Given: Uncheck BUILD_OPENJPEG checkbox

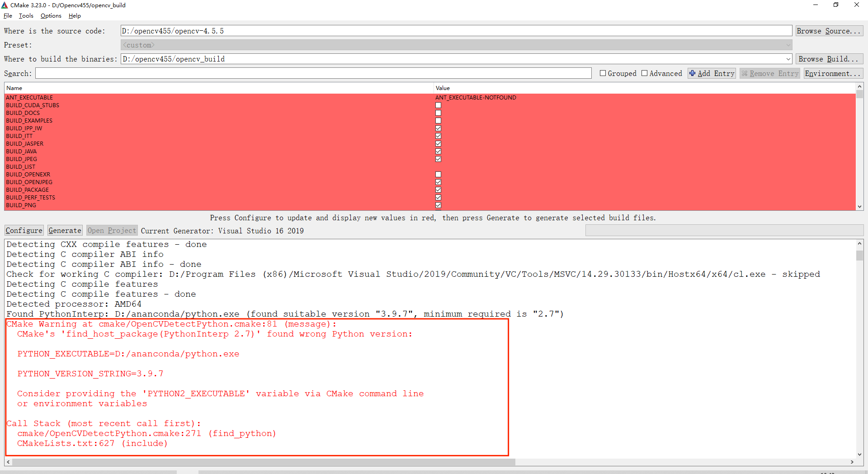Looking at the screenshot, I should click(x=438, y=182).
